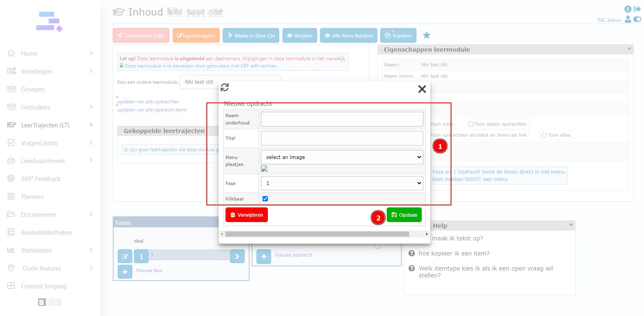
Task: Click the plus icon for Nieuwe fase
Action: coord(125,271)
